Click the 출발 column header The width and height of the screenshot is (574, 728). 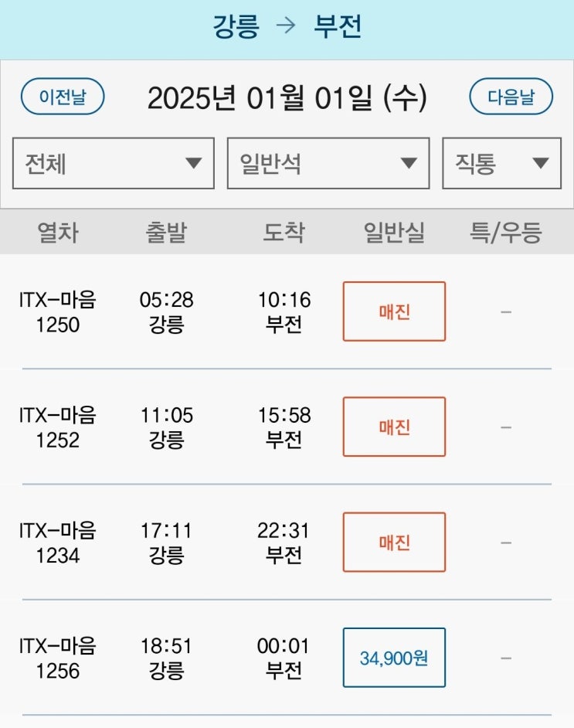click(x=166, y=232)
